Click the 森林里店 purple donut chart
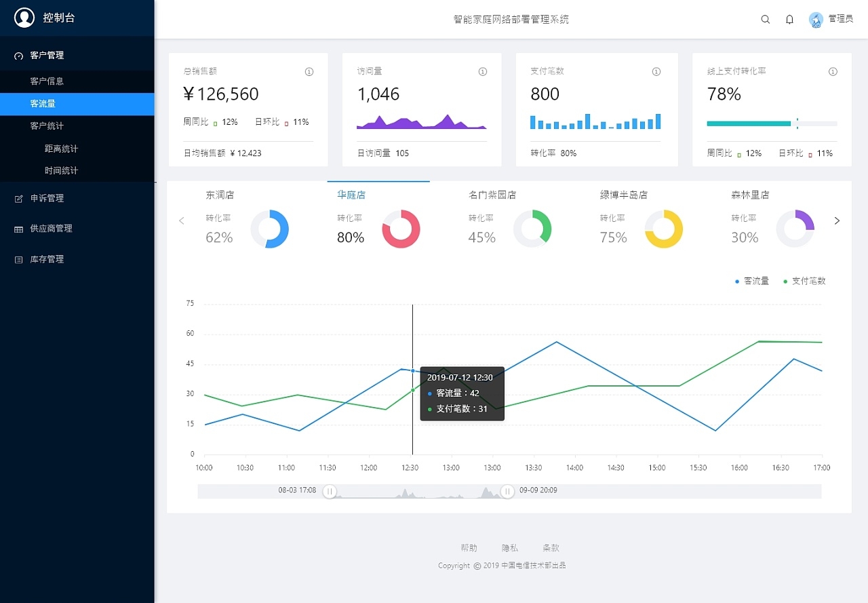The image size is (868, 603). pos(795,229)
